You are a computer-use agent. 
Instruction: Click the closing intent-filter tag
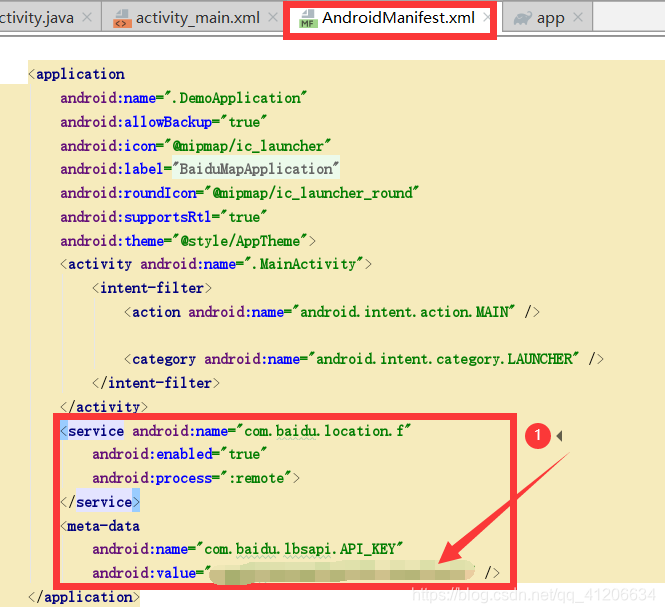(156, 383)
